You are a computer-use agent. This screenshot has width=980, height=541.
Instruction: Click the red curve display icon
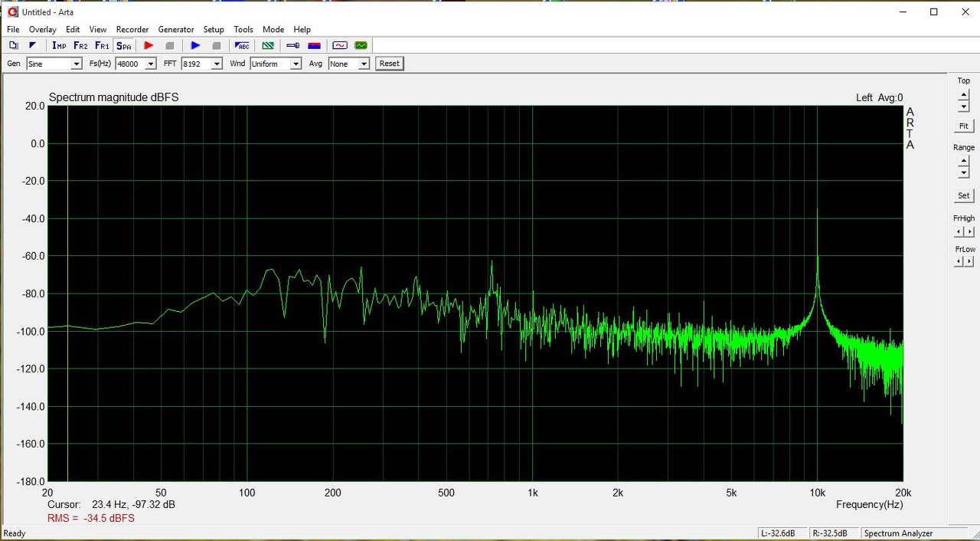coord(339,46)
